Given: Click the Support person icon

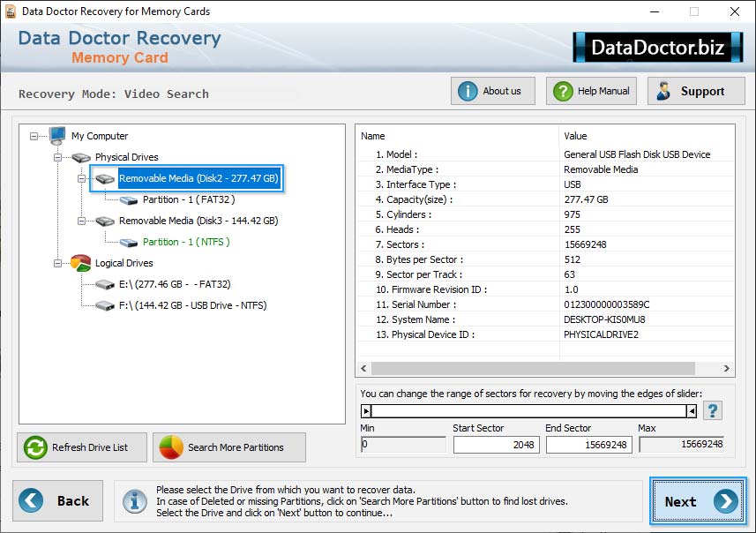Looking at the screenshot, I should (663, 91).
